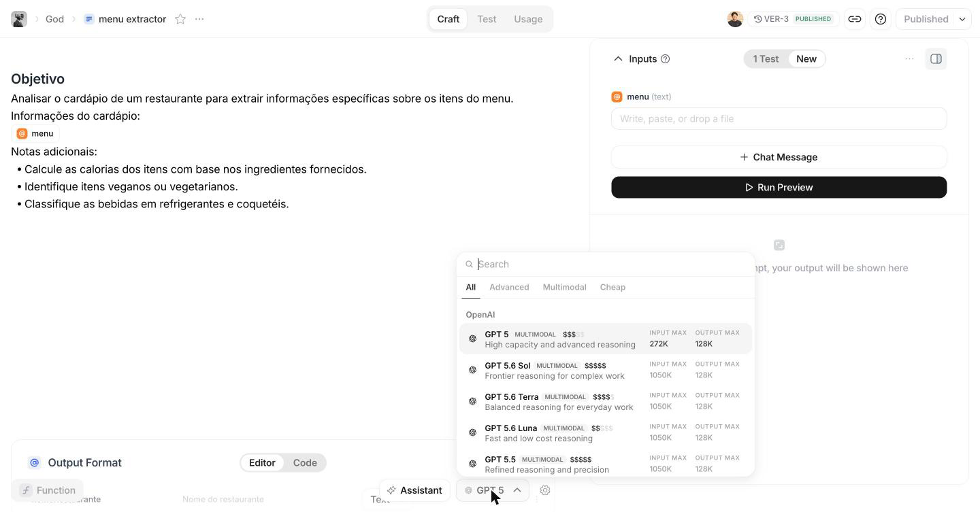Open the Test tab
The height and width of the screenshot is (512, 980).
click(x=487, y=19)
